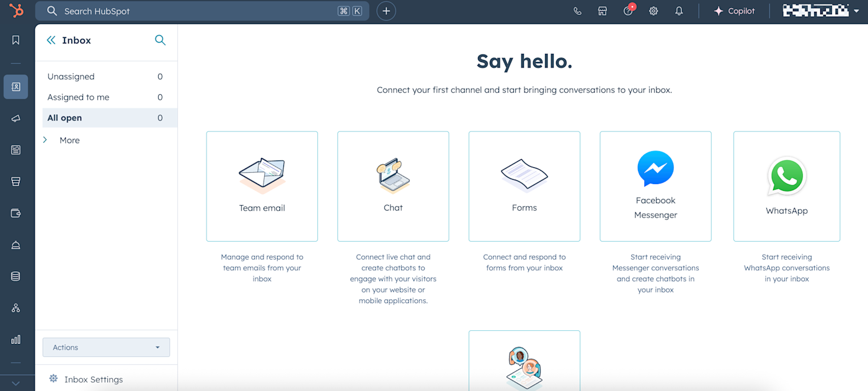Click the All open count 0

(160, 118)
